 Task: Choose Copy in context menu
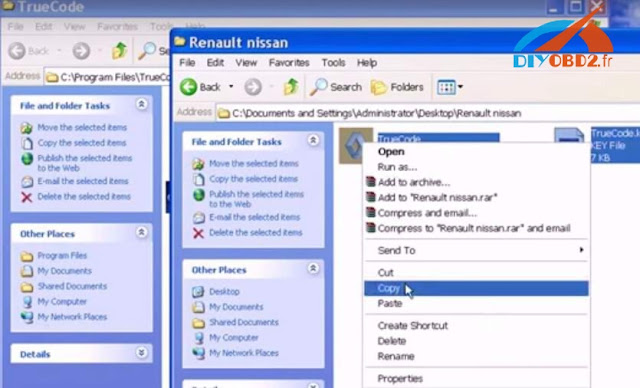click(476, 288)
